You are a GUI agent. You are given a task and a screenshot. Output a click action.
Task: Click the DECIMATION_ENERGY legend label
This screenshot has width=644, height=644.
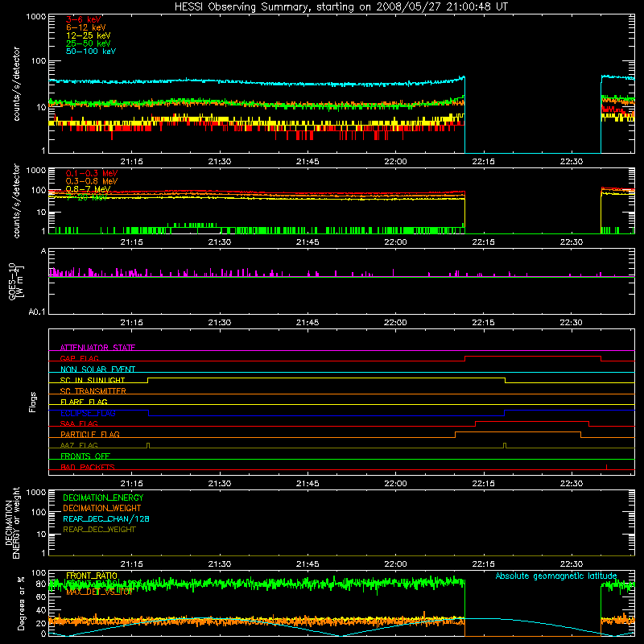point(103,497)
